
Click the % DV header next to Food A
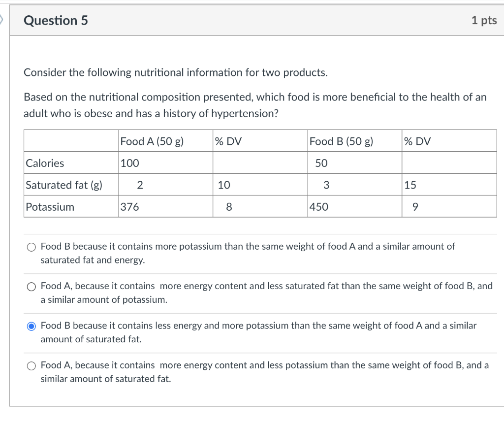point(227,141)
